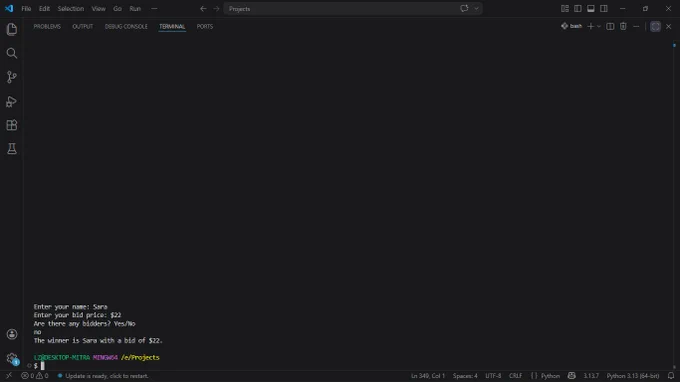Hide the panel with the dash icon
This screenshot has height=382, width=680.
636,26
